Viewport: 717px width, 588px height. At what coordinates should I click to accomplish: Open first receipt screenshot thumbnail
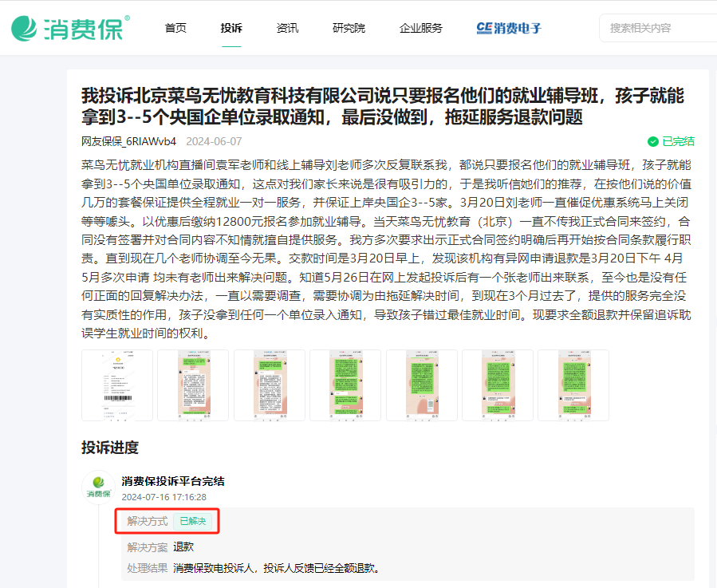tap(117, 385)
